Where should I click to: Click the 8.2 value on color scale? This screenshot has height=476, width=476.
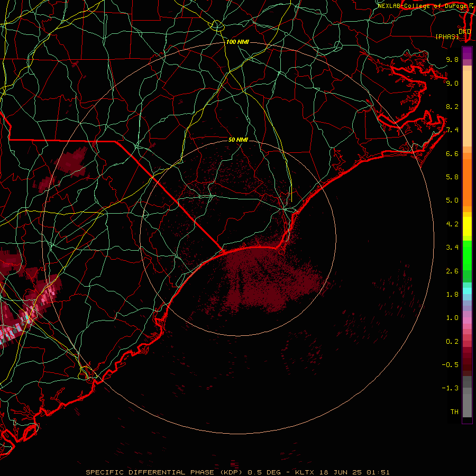point(452,106)
